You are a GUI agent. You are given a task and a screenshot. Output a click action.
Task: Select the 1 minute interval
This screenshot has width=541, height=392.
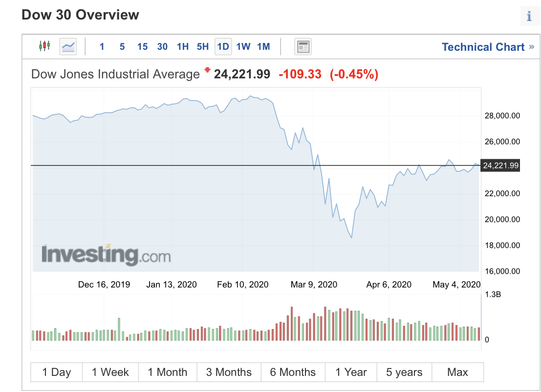102,47
